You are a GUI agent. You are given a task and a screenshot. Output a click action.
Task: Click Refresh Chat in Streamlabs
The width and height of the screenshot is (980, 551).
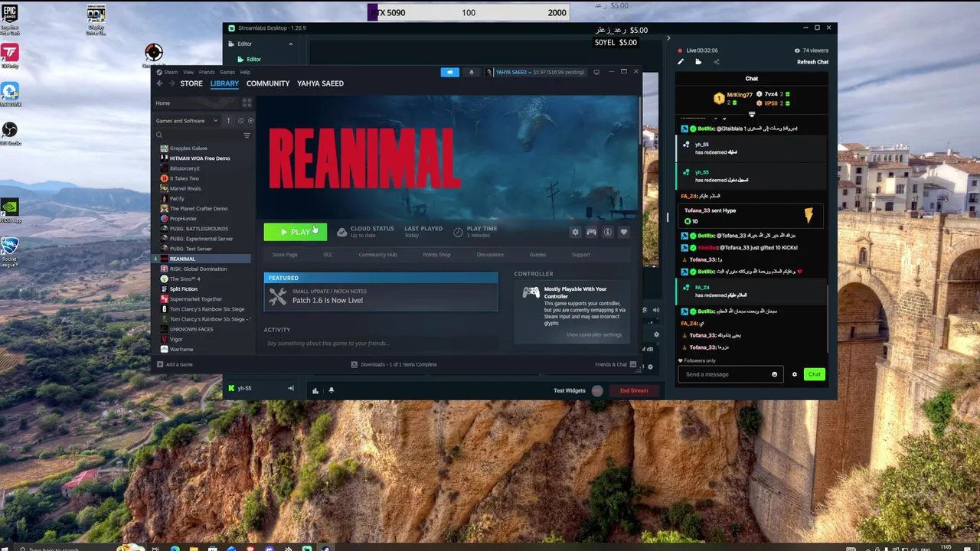point(812,62)
